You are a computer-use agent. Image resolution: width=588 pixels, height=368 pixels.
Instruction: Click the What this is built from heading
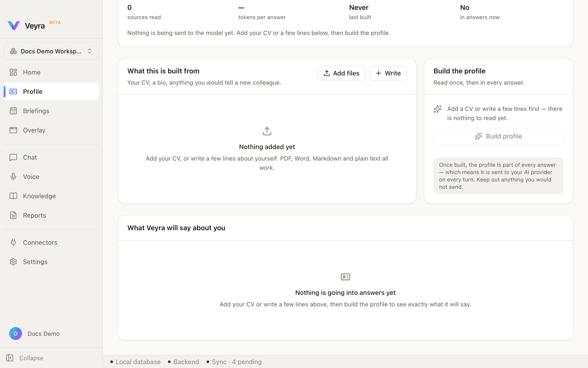coord(163,71)
